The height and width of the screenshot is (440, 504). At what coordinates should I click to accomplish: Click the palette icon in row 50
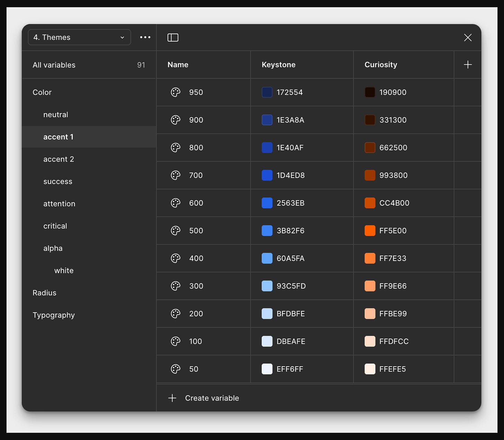click(x=175, y=369)
